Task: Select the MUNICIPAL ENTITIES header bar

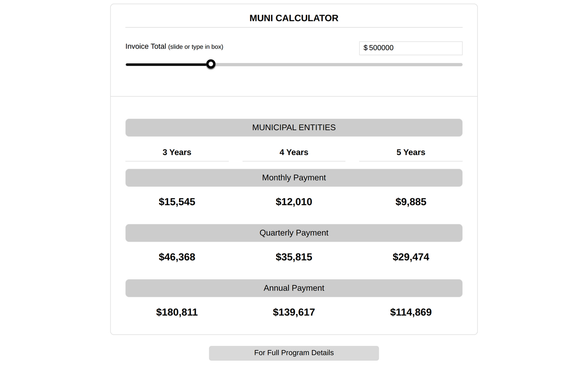Action: [x=294, y=127]
